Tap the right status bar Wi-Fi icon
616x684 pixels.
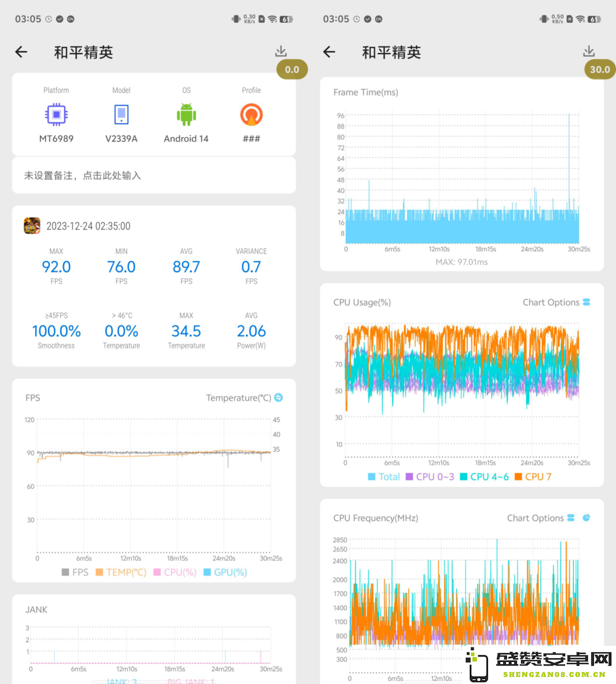tap(580, 19)
